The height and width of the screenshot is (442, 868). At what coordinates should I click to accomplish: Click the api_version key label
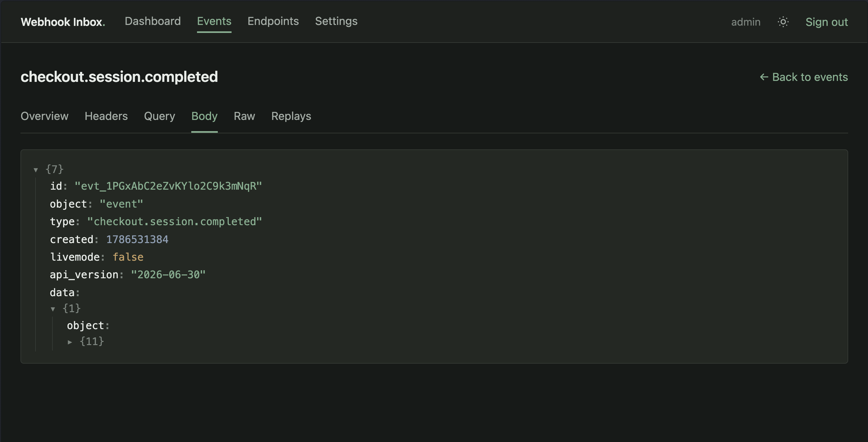pyautogui.click(x=84, y=275)
